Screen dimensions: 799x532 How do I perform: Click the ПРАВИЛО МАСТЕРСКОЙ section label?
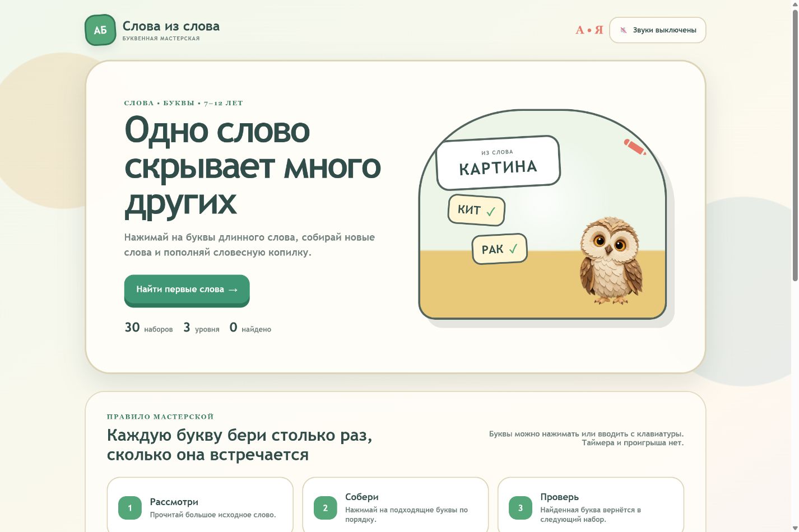[160, 417]
